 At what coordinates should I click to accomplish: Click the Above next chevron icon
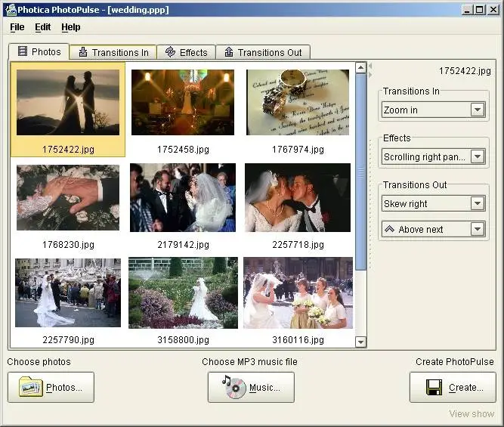(389, 229)
